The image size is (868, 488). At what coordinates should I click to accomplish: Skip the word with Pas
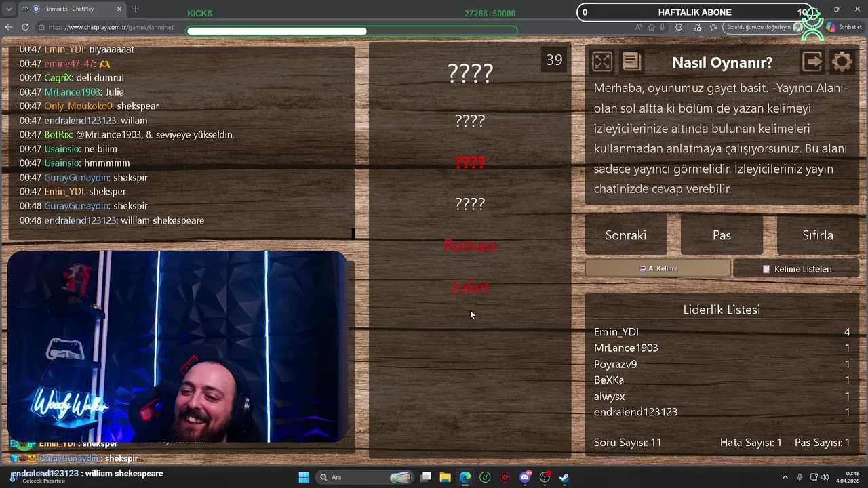[x=722, y=235]
